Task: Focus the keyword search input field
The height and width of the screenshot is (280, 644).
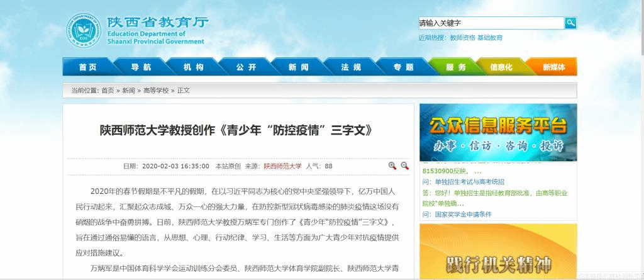Action: pos(491,23)
